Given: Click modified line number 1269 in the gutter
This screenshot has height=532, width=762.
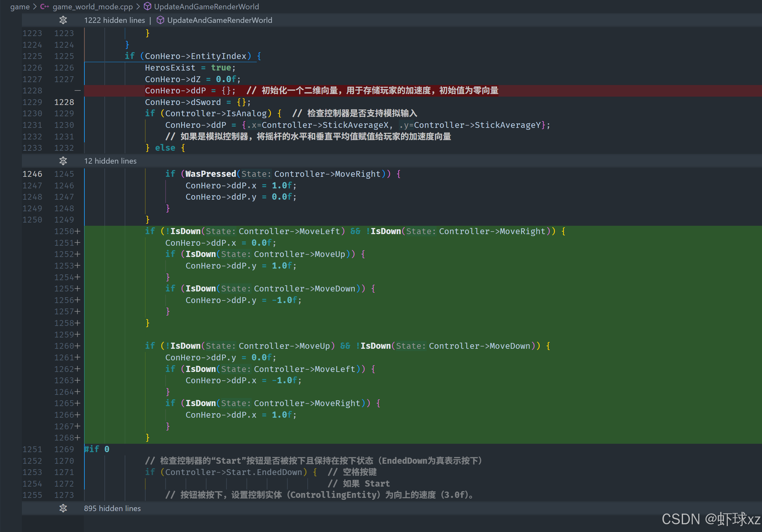Looking at the screenshot, I should 64,449.
